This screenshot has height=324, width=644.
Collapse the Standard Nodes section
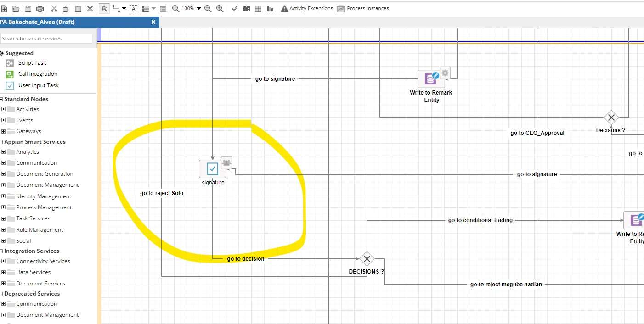click(1, 99)
